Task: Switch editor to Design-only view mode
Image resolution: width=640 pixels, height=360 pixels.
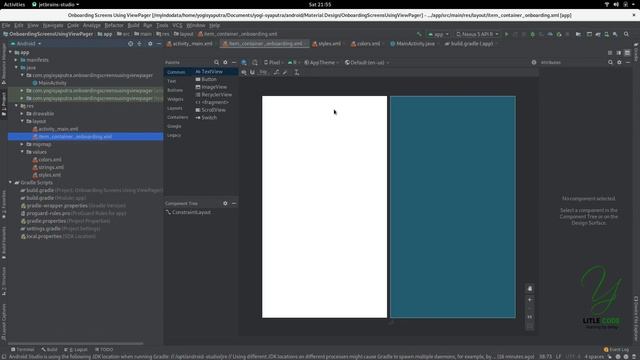Action: [627, 53]
